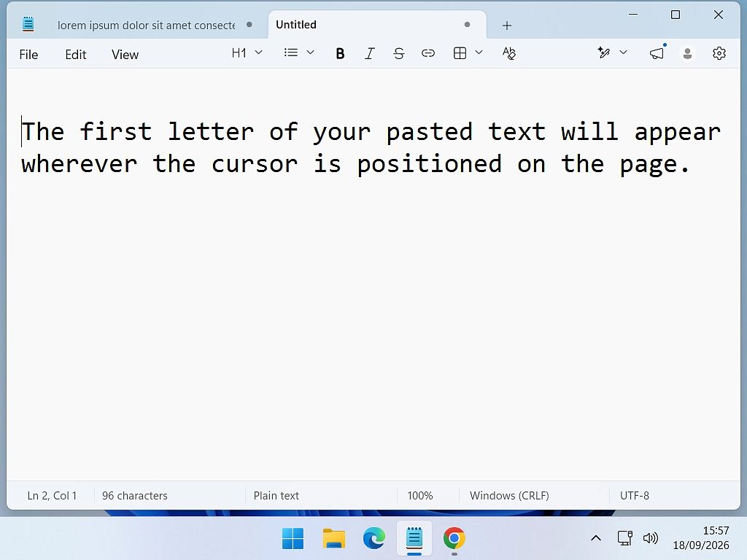Viewport: 747px width, 560px height.
Task: Close the Untitled tab via its unsaved dot
Action: (x=467, y=24)
